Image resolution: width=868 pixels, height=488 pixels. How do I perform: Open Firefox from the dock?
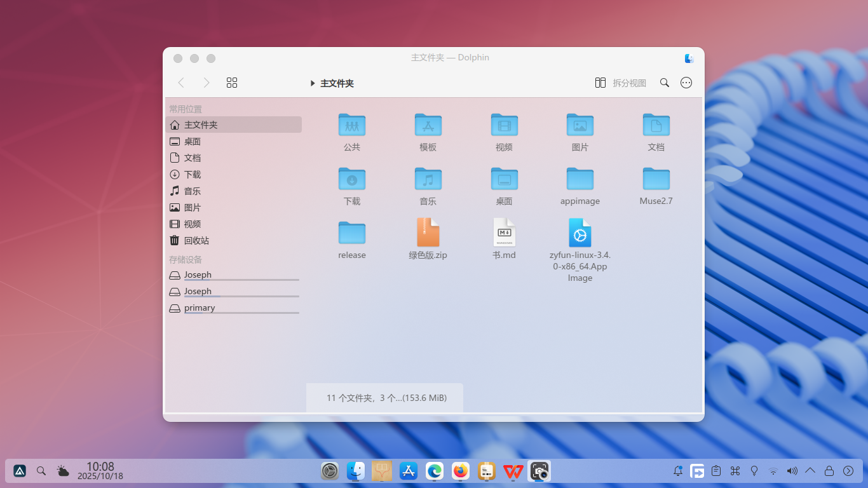[x=461, y=471]
